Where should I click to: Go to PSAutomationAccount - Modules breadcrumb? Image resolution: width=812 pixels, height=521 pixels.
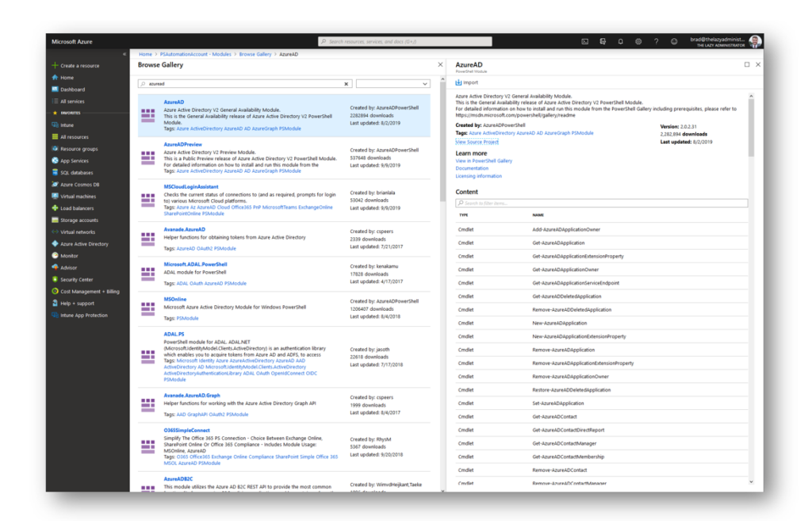pos(196,55)
